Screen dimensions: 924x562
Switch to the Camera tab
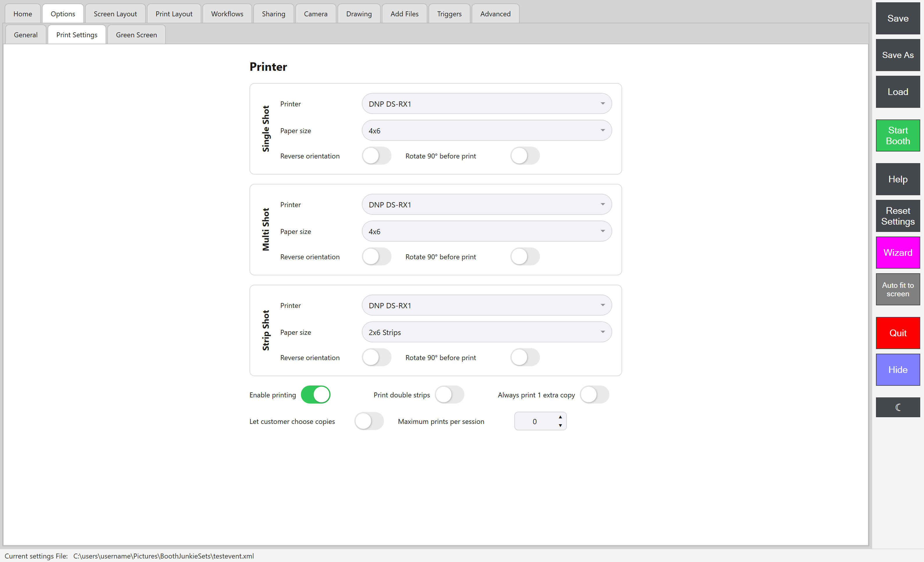pyautogui.click(x=316, y=13)
